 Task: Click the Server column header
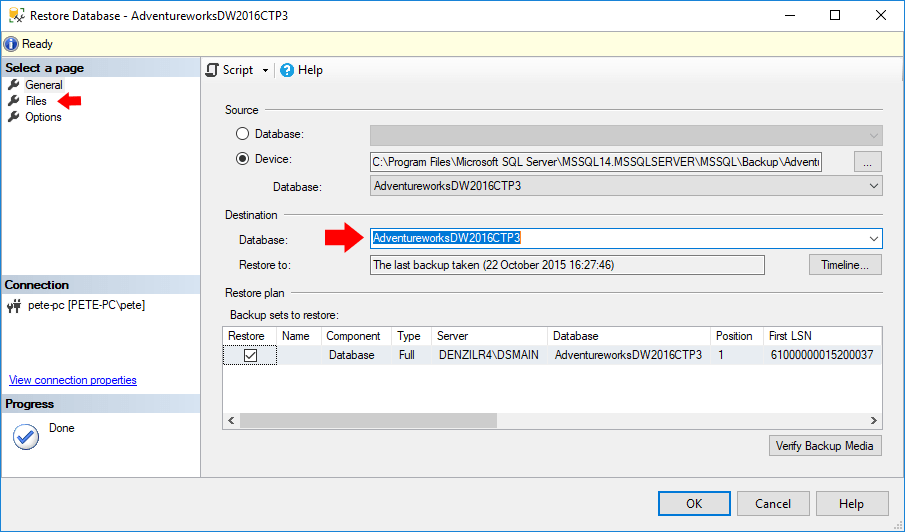click(489, 336)
